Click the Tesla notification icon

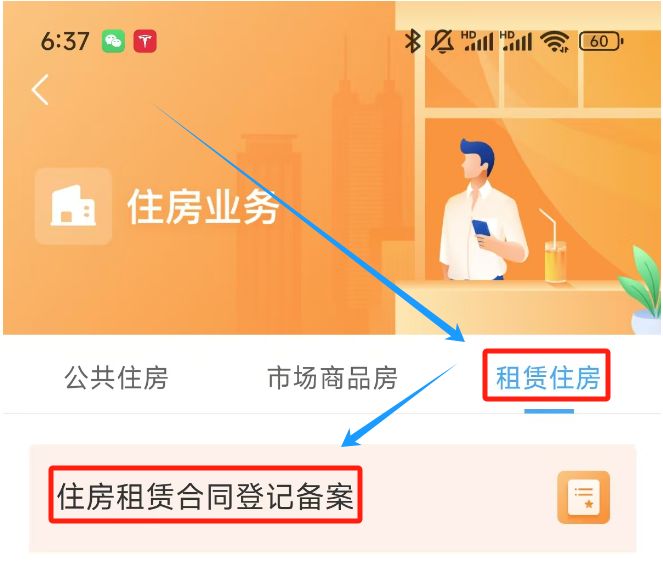click(145, 41)
